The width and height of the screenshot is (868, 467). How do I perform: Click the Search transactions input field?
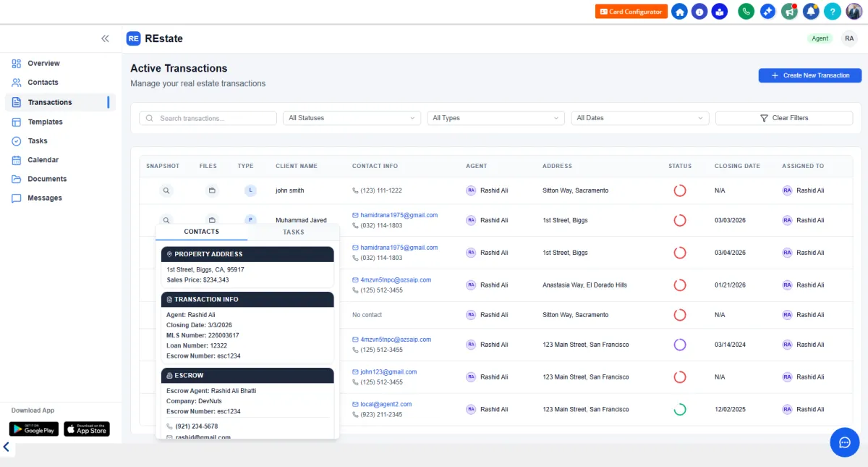[208, 118]
